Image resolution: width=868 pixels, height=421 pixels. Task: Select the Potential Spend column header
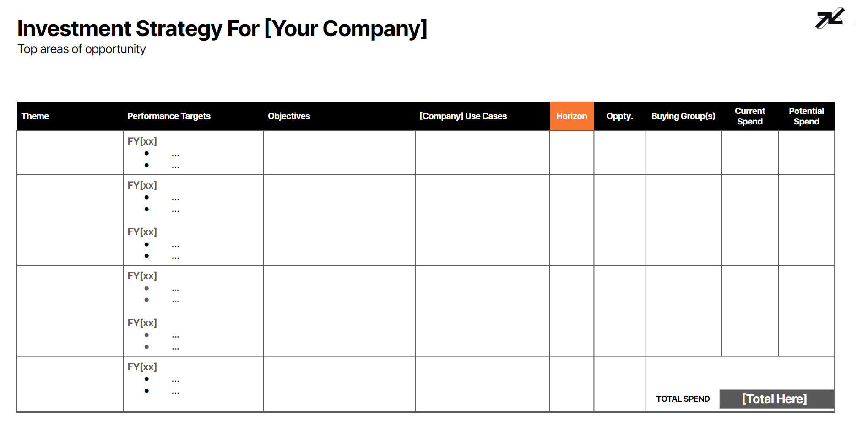(x=806, y=116)
